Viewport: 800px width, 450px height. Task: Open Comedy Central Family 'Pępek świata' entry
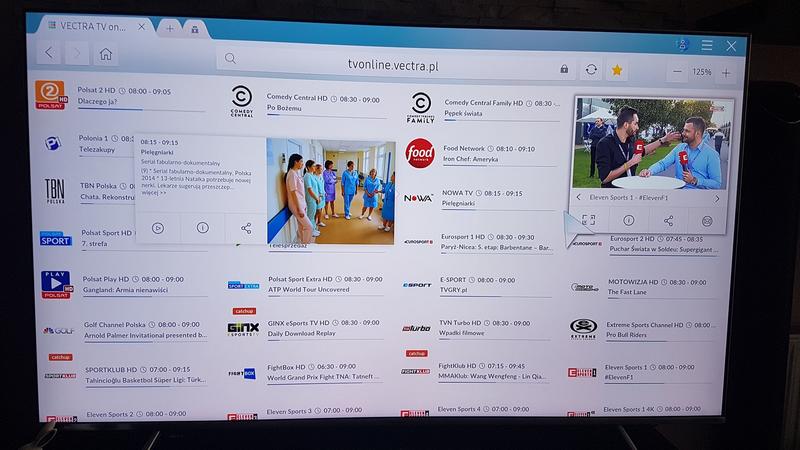(x=502, y=109)
